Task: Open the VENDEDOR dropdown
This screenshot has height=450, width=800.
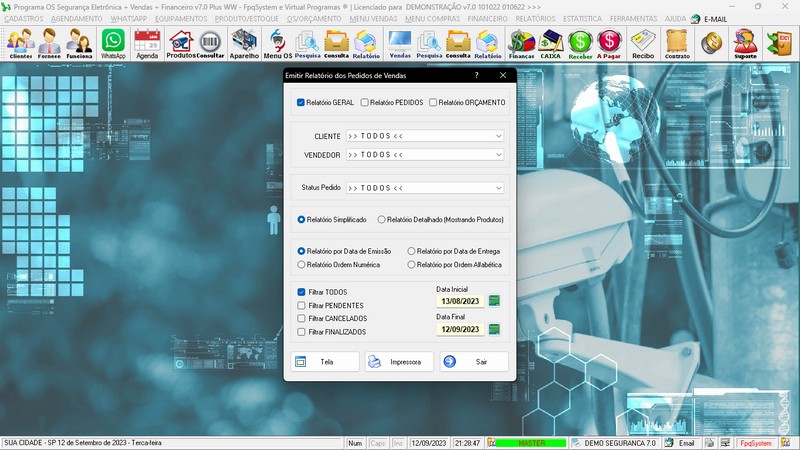Action: point(498,155)
